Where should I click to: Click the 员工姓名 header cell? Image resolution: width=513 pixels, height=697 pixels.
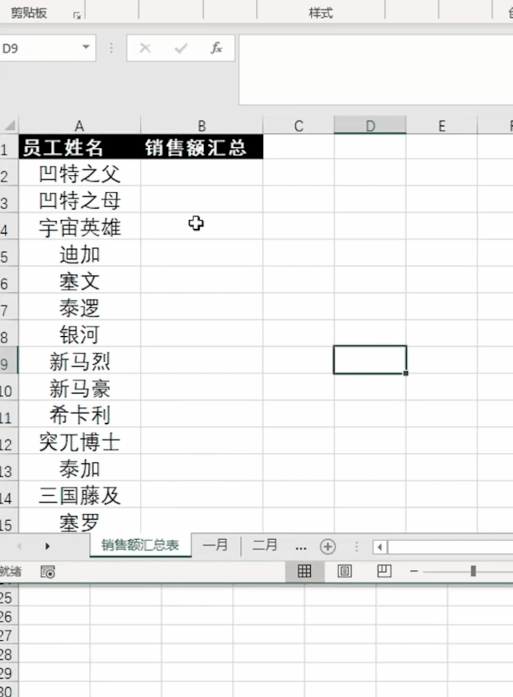click(x=80, y=147)
